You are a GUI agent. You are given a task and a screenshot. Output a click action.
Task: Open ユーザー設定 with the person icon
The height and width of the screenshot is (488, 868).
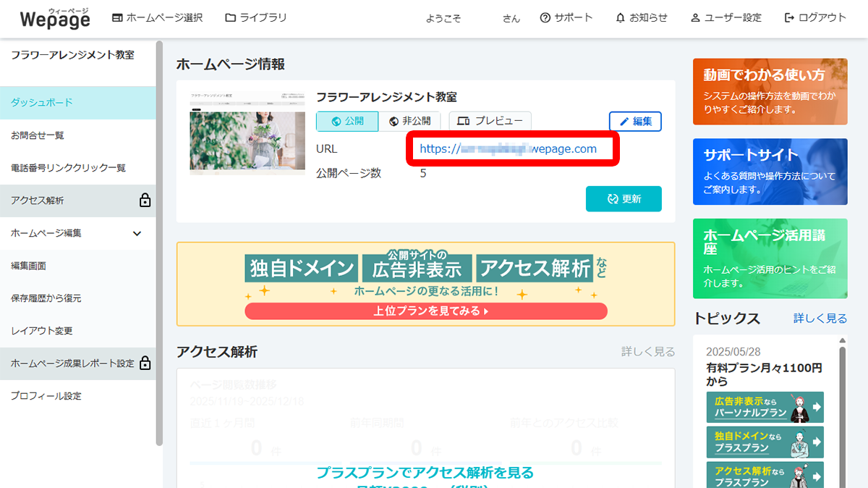[x=695, y=18]
